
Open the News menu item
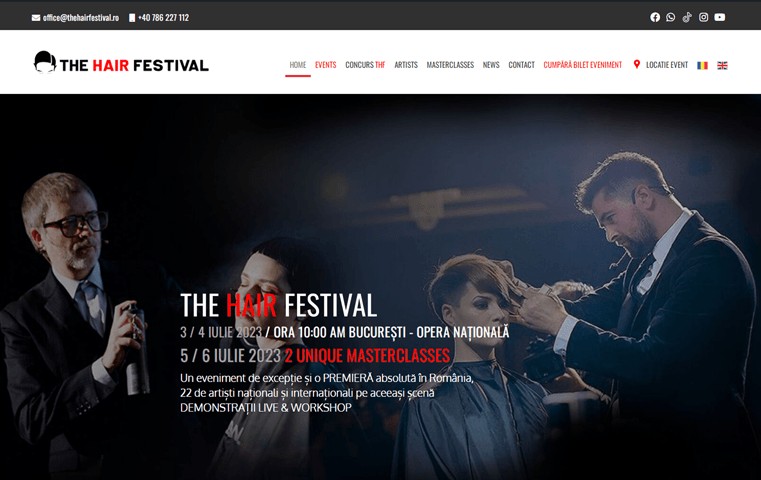pyautogui.click(x=491, y=65)
